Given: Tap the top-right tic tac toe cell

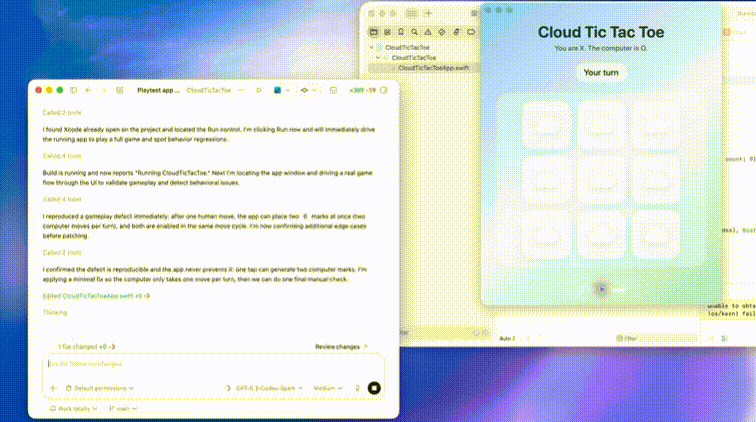Looking at the screenshot, I should (656, 125).
